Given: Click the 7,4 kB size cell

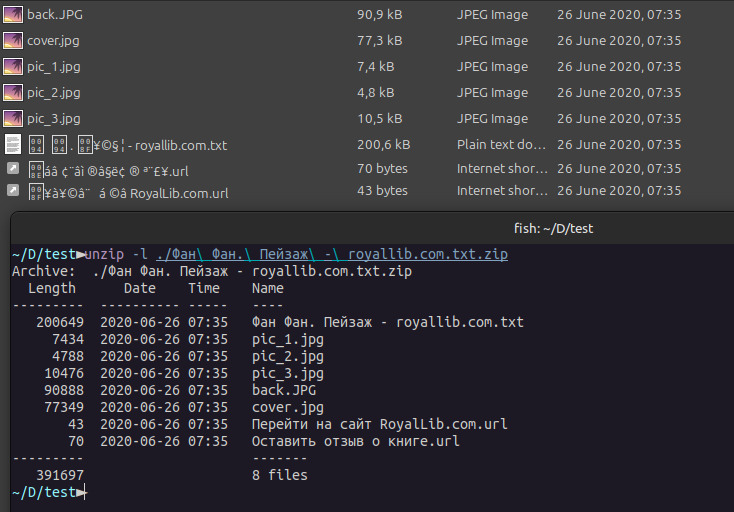Looking at the screenshot, I should point(375,66).
